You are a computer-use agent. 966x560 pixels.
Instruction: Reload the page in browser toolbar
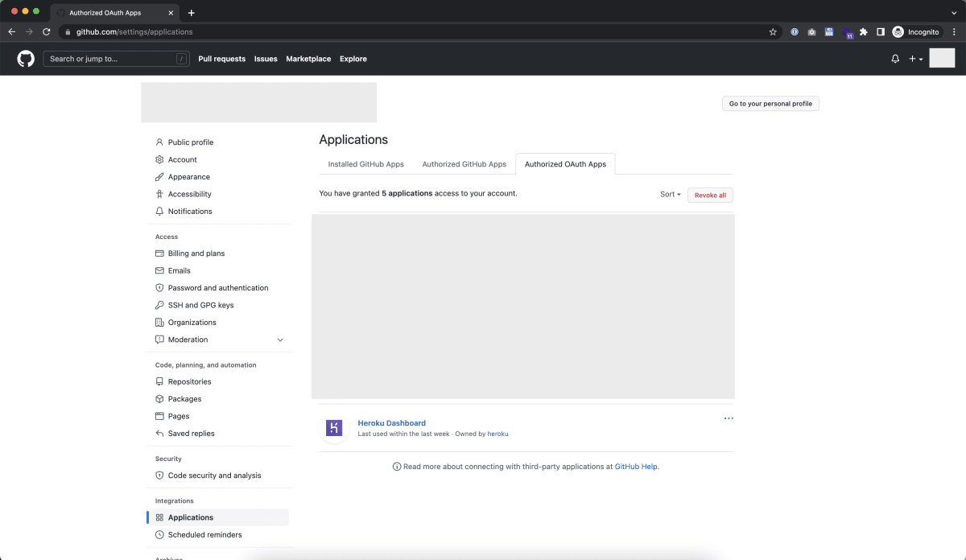pos(46,32)
